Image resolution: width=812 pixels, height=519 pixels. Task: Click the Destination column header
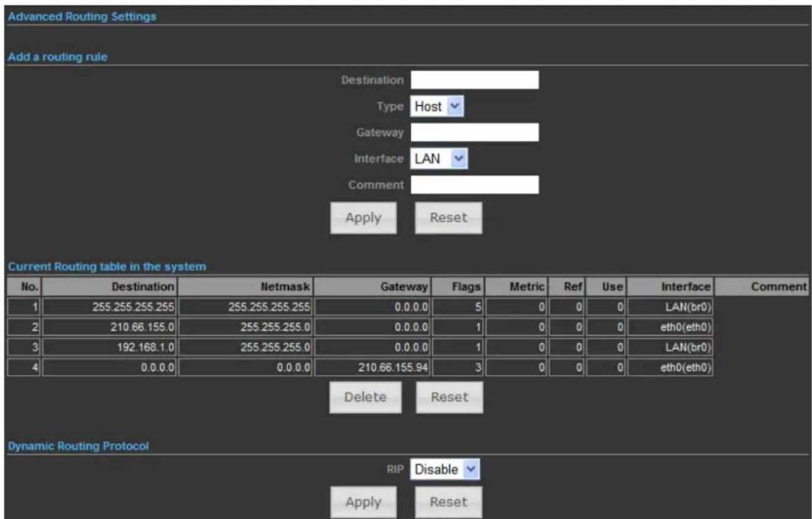[x=110, y=287]
